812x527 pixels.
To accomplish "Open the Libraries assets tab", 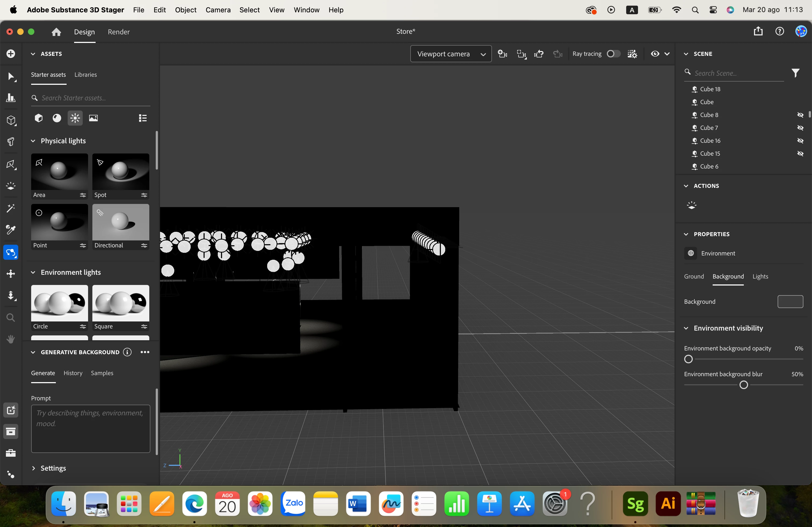I will 85,75.
